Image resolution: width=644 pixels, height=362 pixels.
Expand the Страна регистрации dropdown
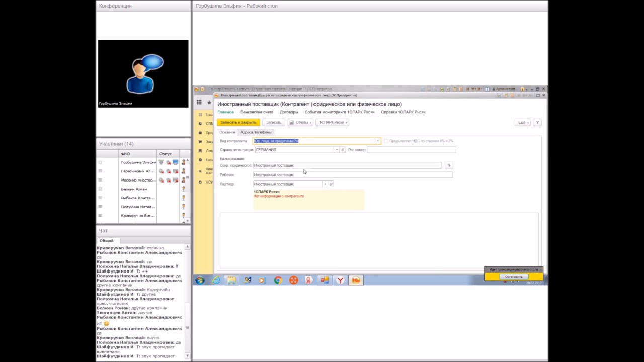pyautogui.click(x=337, y=150)
